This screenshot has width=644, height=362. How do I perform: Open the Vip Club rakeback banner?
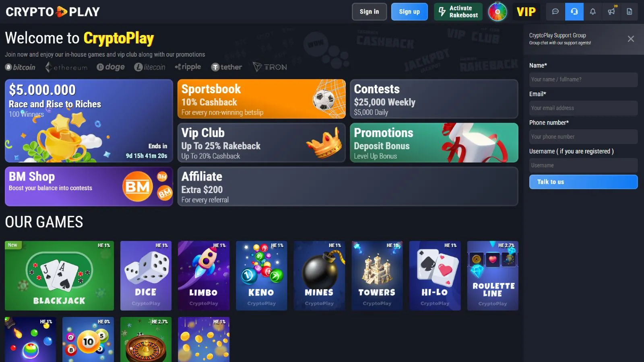pyautogui.click(x=262, y=143)
